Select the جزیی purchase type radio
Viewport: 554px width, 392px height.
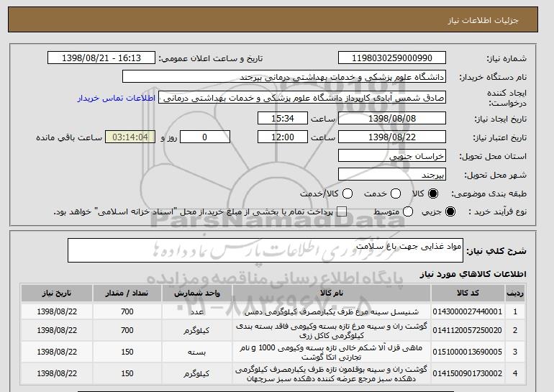tap(450, 211)
